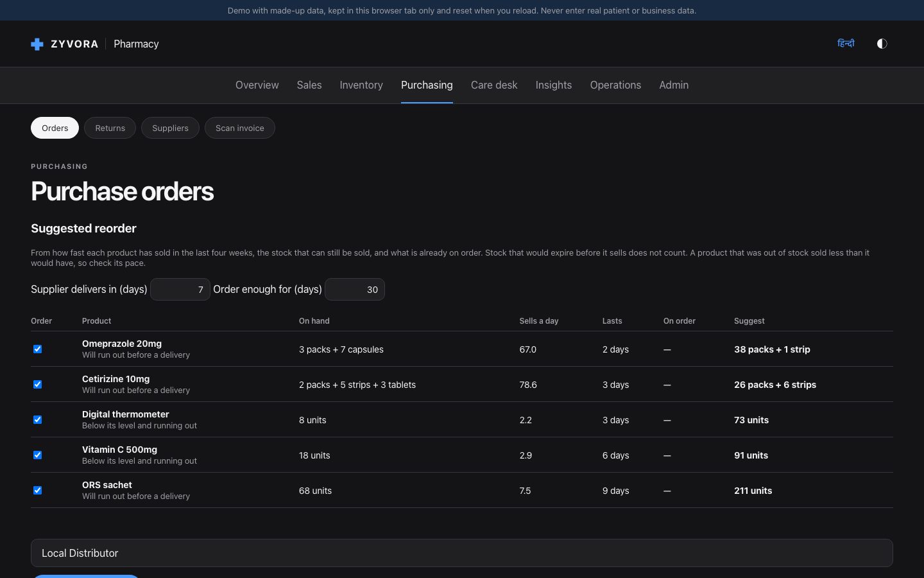Click the Cetirizine 10mg product name

click(116, 379)
